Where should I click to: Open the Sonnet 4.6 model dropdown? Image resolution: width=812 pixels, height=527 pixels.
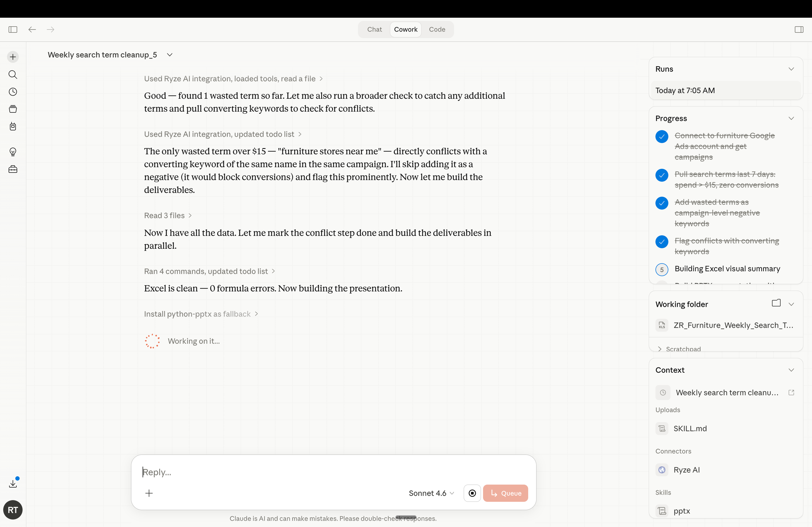pyautogui.click(x=431, y=493)
